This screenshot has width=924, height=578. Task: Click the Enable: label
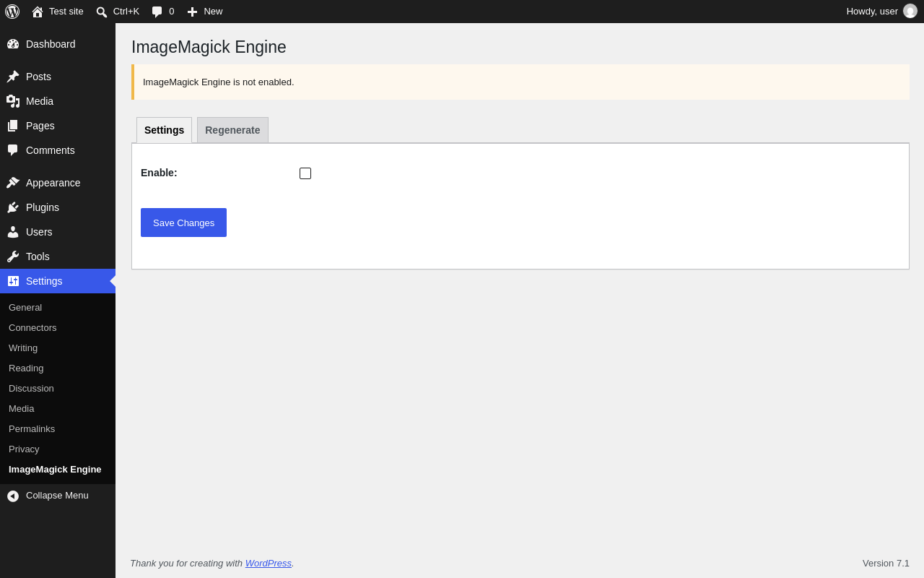tap(159, 173)
